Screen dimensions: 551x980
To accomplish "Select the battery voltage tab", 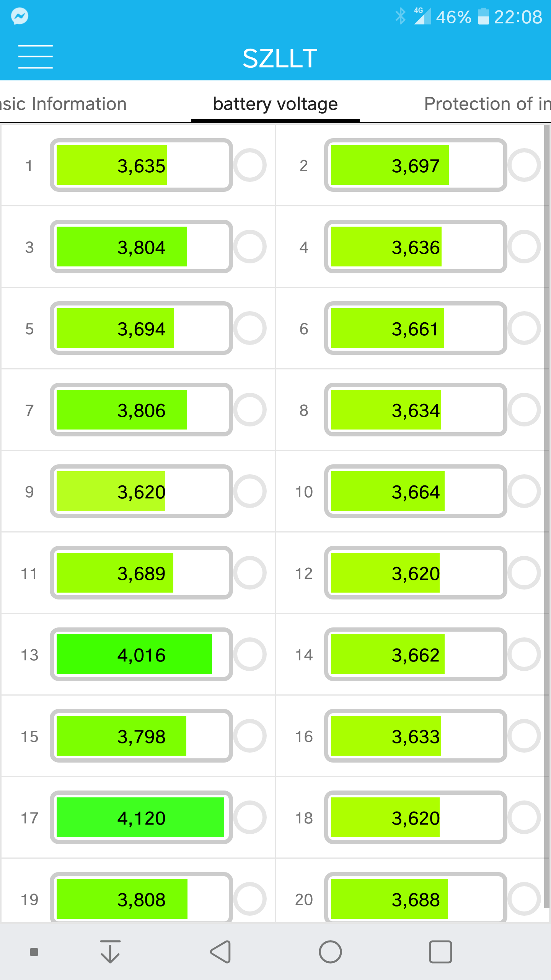I will 275,104.
